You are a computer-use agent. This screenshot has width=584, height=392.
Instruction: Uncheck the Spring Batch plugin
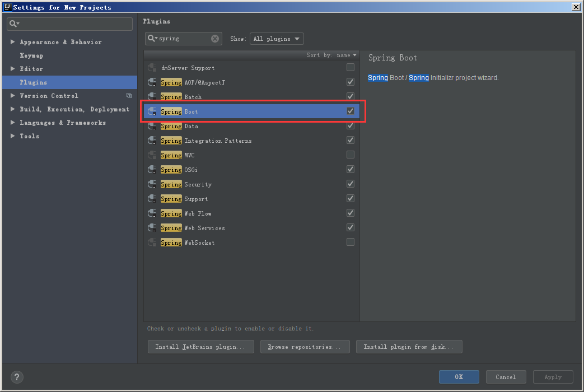pyautogui.click(x=351, y=96)
